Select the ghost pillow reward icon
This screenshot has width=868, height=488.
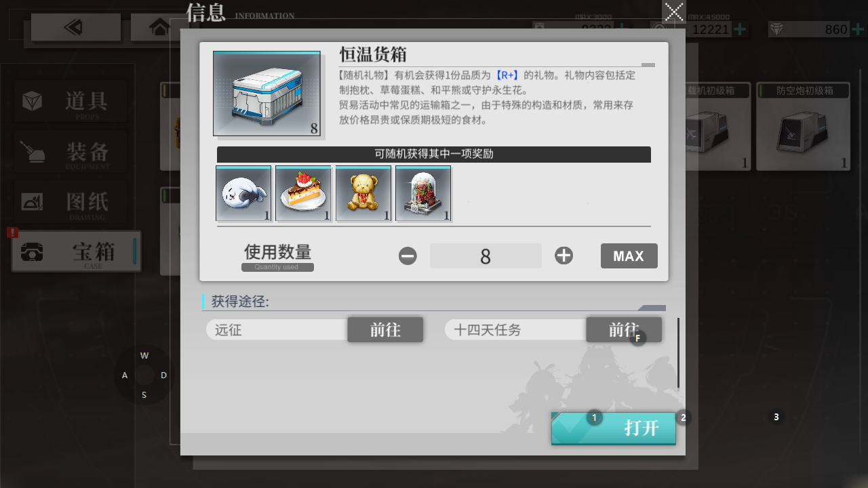coord(243,193)
